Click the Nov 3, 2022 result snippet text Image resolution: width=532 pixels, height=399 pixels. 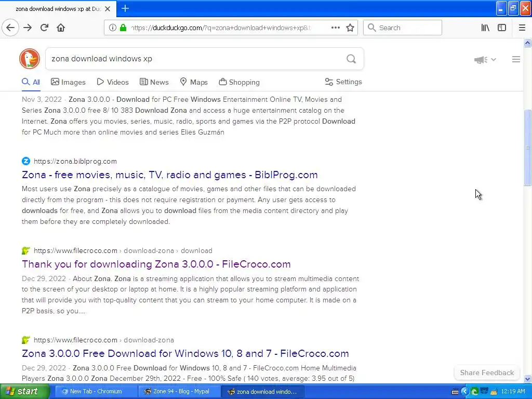189,116
